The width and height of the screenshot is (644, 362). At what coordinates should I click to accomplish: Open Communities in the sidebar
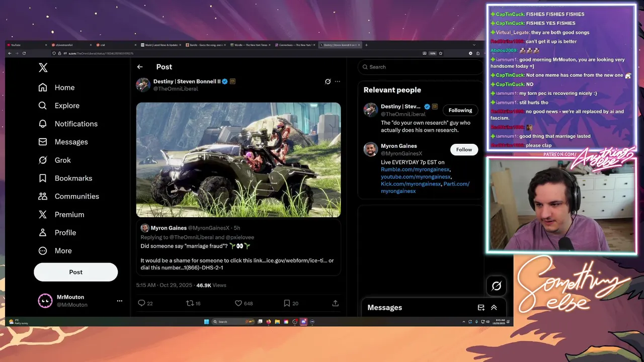tap(68, 196)
